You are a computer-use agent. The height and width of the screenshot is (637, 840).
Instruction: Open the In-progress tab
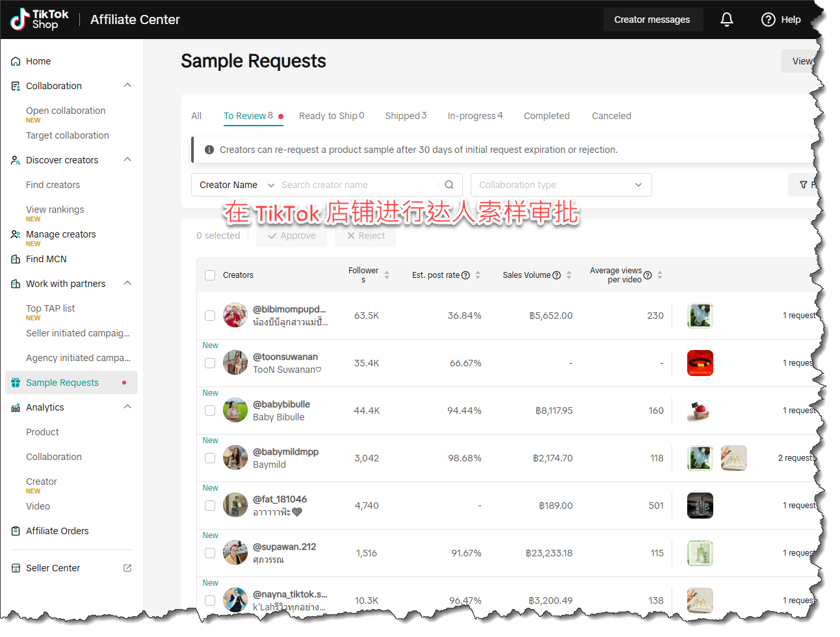[x=475, y=116]
